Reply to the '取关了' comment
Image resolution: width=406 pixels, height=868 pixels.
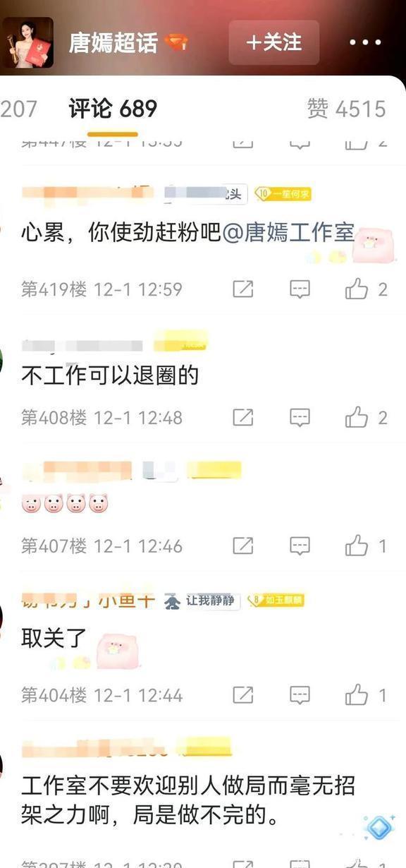[x=300, y=695]
